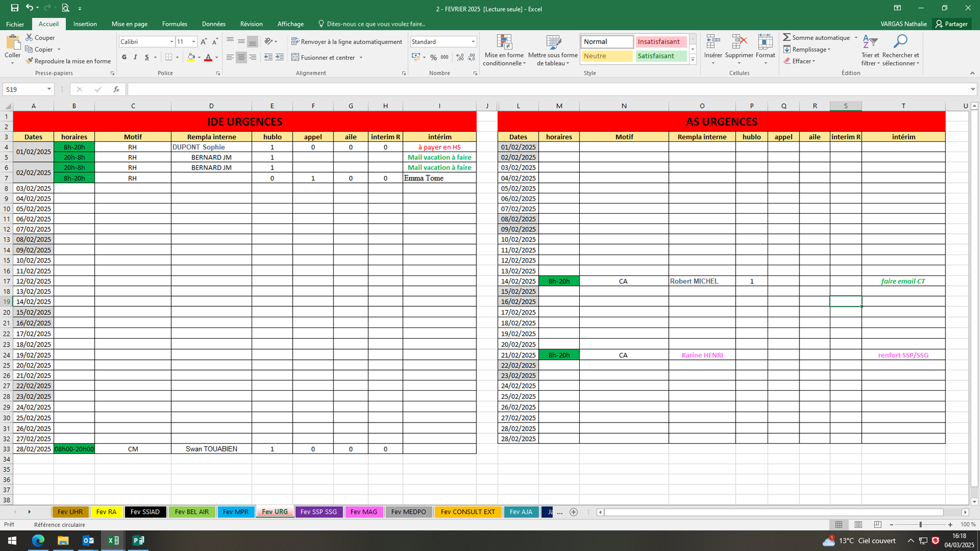Click the Coller paste icon
Viewport: 980px width, 551px height.
12,43
